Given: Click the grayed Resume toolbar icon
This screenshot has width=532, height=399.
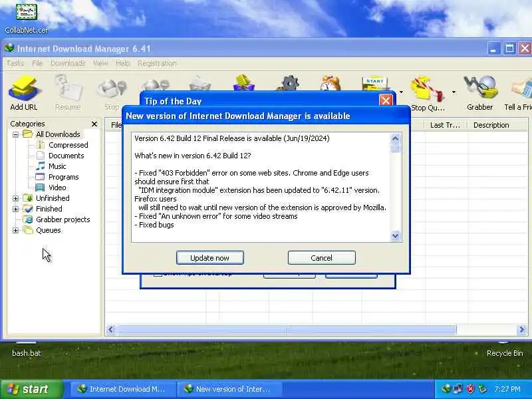Looking at the screenshot, I should click(x=68, y=92).
